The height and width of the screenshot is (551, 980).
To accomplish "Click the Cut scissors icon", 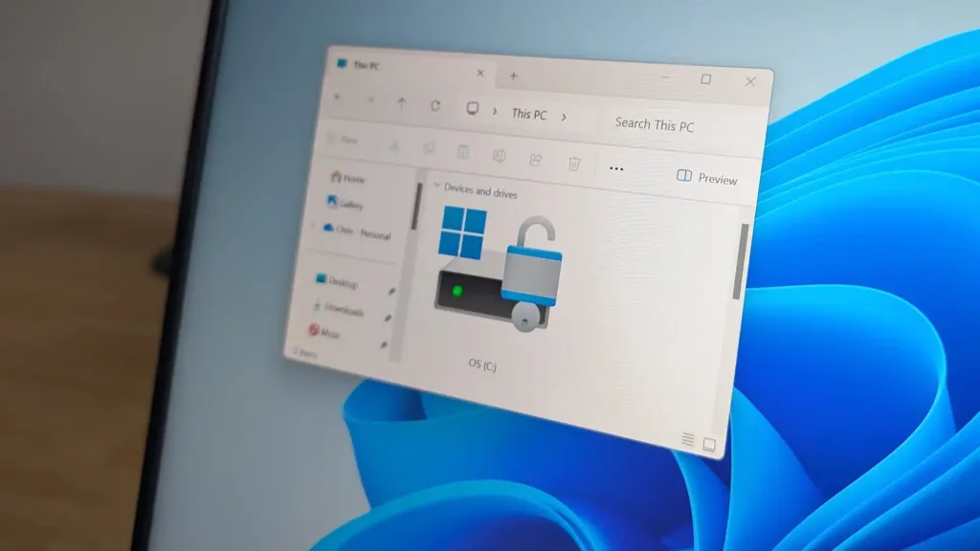I will (x=393, y=145).
